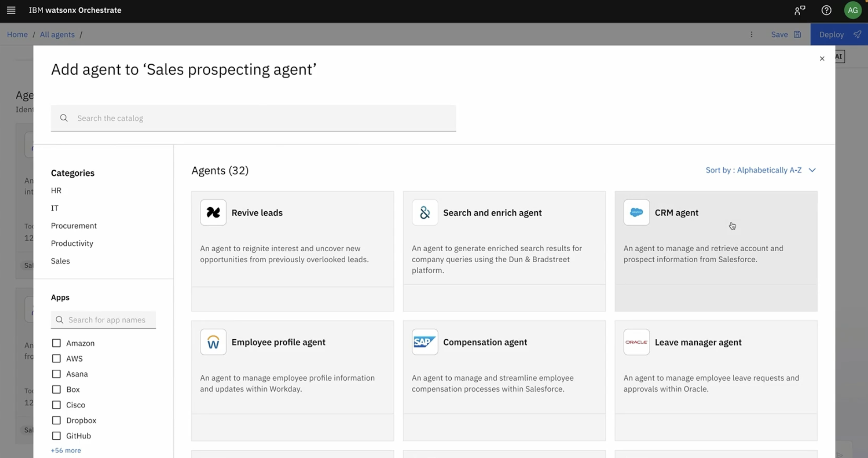
Task: Click the Search for app names field
Action: pos(103,320)
